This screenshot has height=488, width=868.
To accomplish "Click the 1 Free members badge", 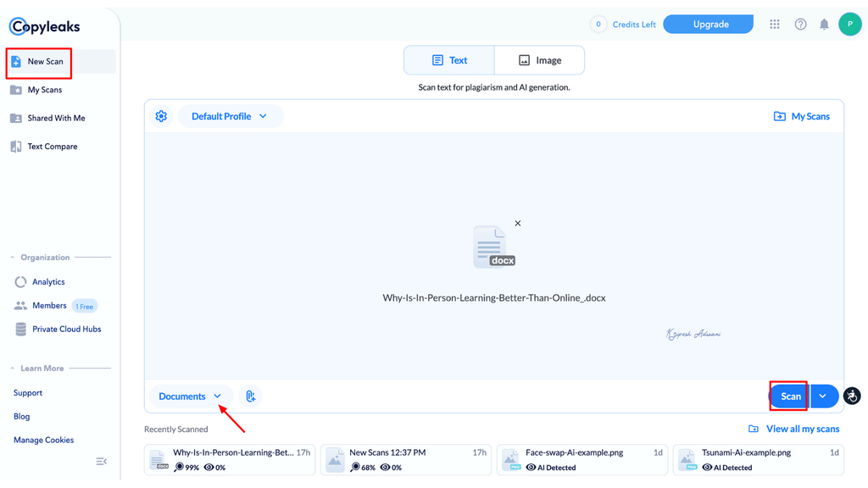I will click(x=85, y=306).
